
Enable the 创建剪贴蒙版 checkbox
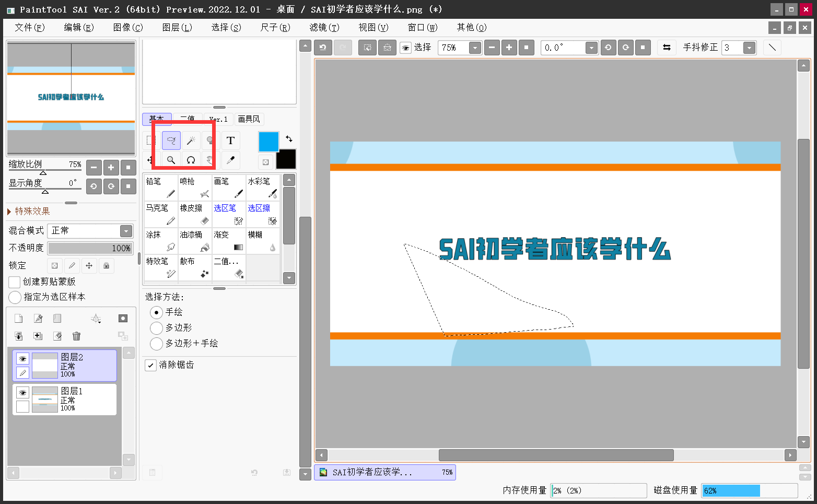[15, 282]
